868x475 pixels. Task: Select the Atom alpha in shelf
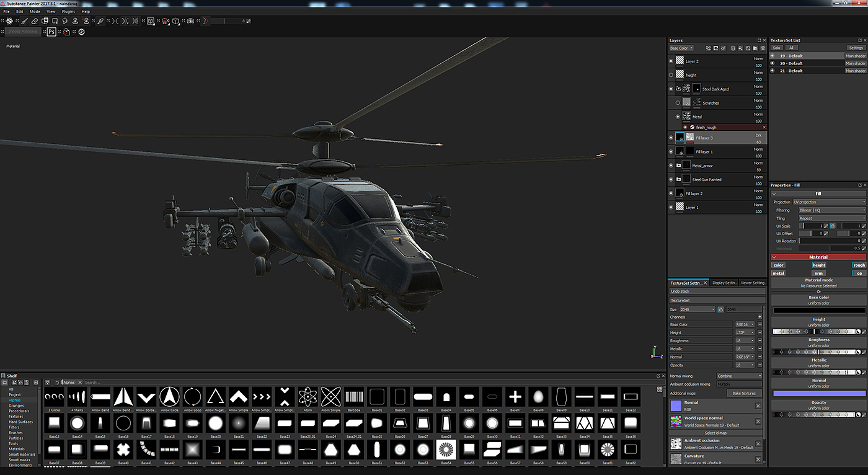coord(308,396)
